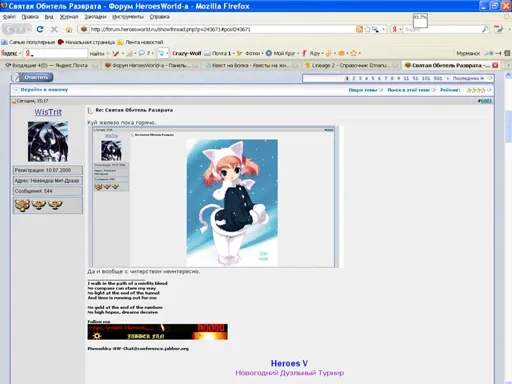This screenshot has height=384, width=512.
Task: Open Фотки toolbar button
Action: pos(249,53)
